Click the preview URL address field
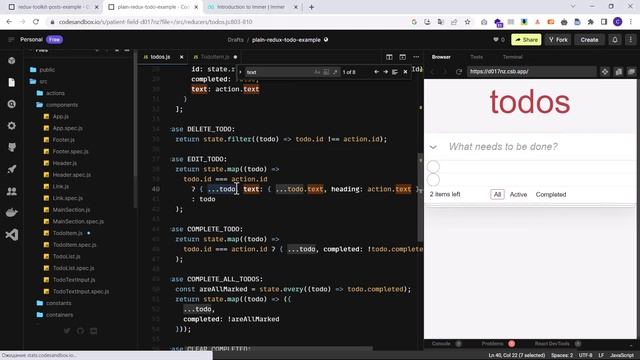640x360 pixels. tap(531, 71)
